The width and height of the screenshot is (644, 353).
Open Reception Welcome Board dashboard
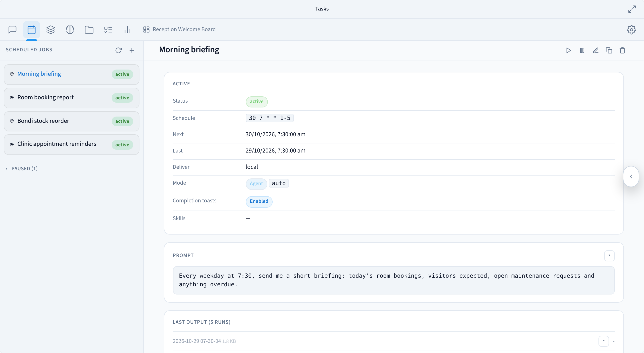click(179, 29)
